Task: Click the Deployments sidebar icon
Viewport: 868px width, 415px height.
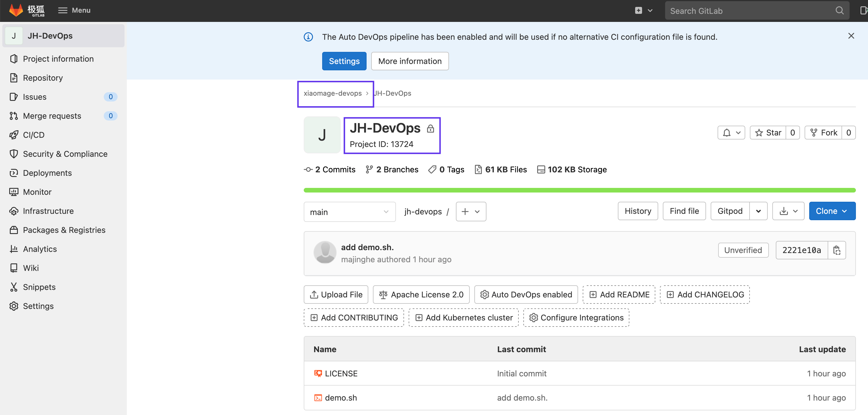Action: click(14, 173)
